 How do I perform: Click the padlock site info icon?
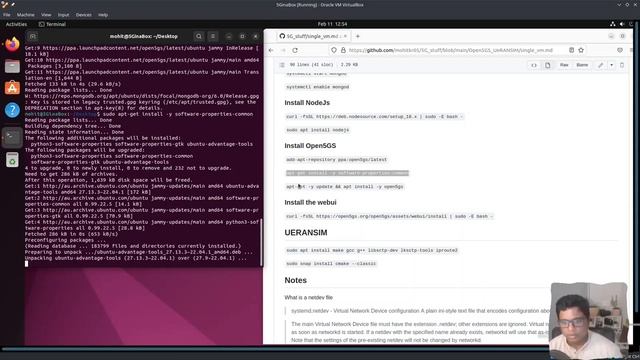click(x=343, y=50)
